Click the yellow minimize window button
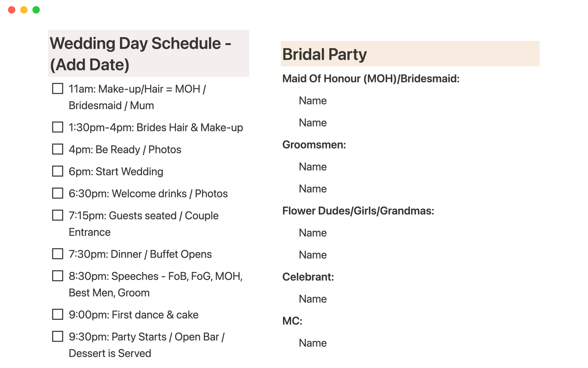Image resolution: width=588 pixels, height=368 pixels. click(24, 10)
